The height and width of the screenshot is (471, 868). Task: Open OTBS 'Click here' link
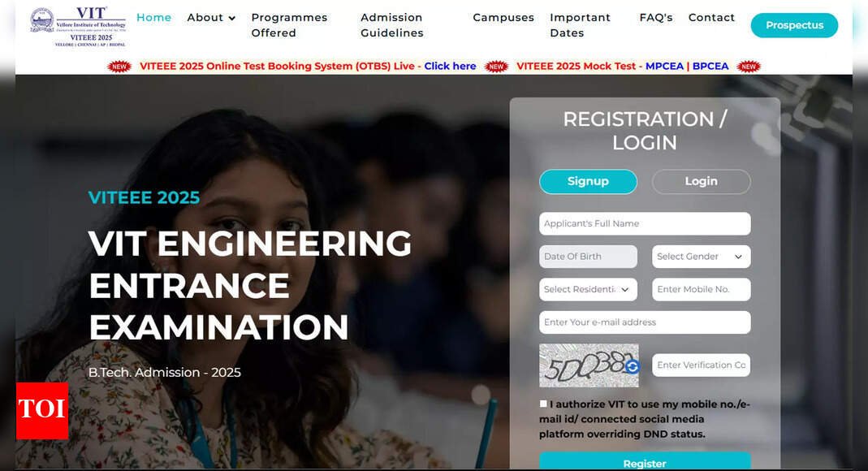point(450,67)
